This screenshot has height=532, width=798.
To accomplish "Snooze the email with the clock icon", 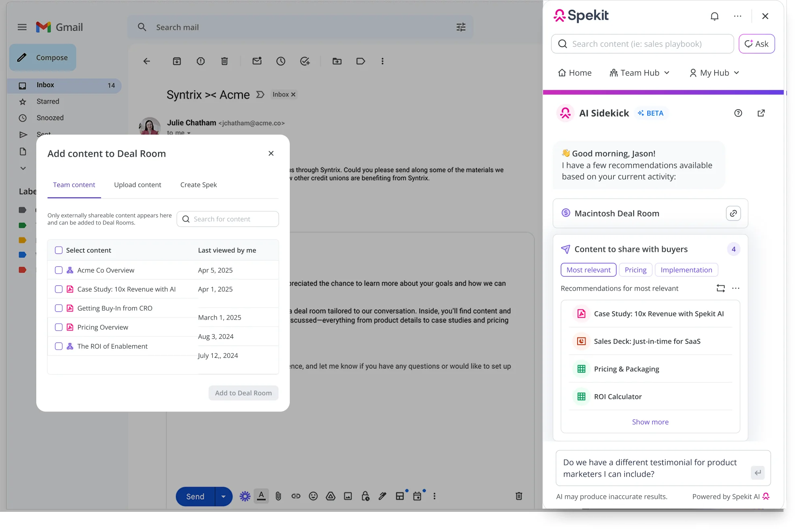I will pos(281,61).
